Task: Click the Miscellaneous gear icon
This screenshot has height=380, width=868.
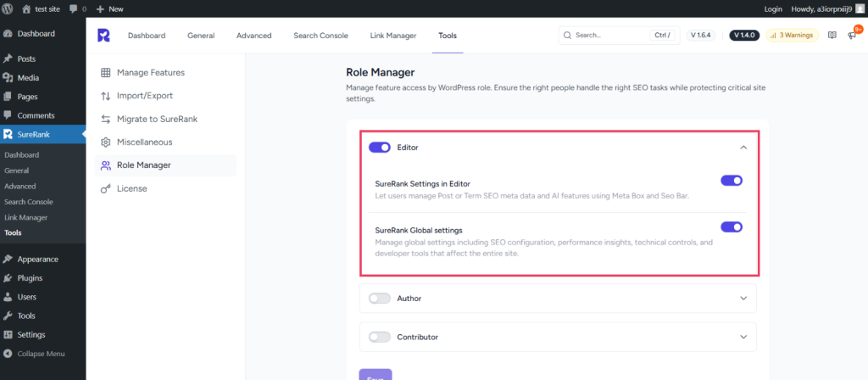Action: point(105,142)
